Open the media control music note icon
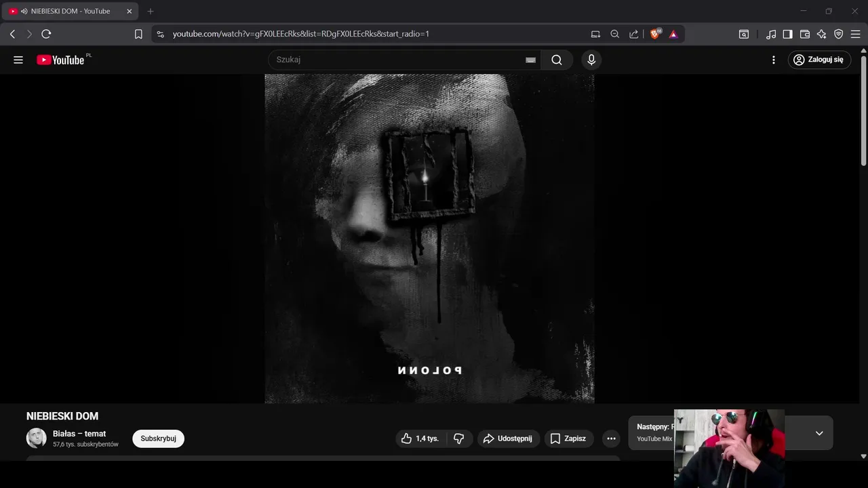This screenshot has width=868, height=488. (x=771, y=34)
